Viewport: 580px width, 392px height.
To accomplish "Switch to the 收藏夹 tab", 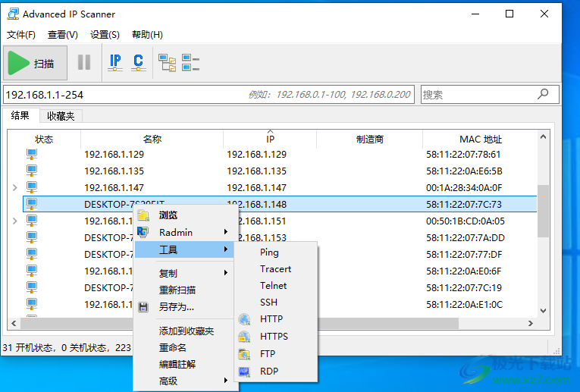I will [61, 116].
